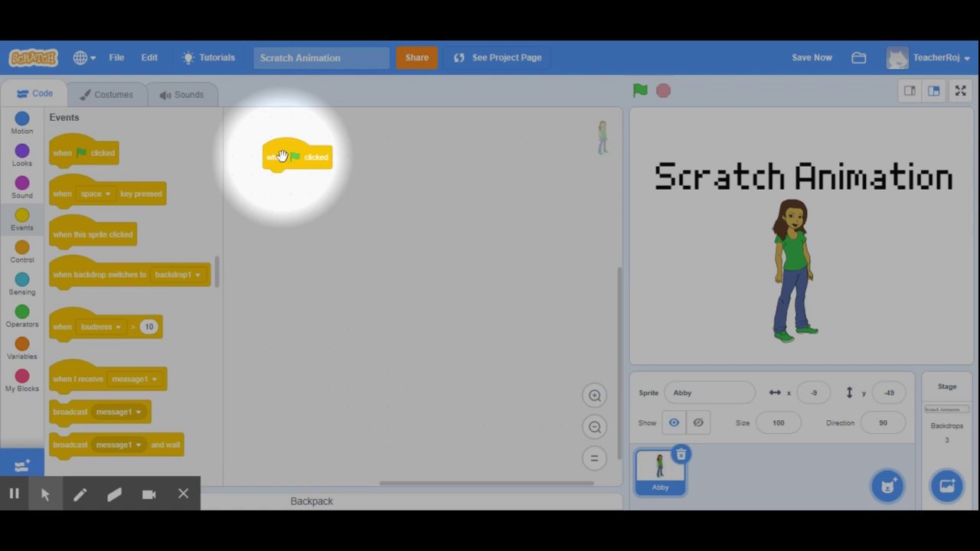Zoom out the code workspace
Screen dimensions: 980x551
(x=594, y=427)
